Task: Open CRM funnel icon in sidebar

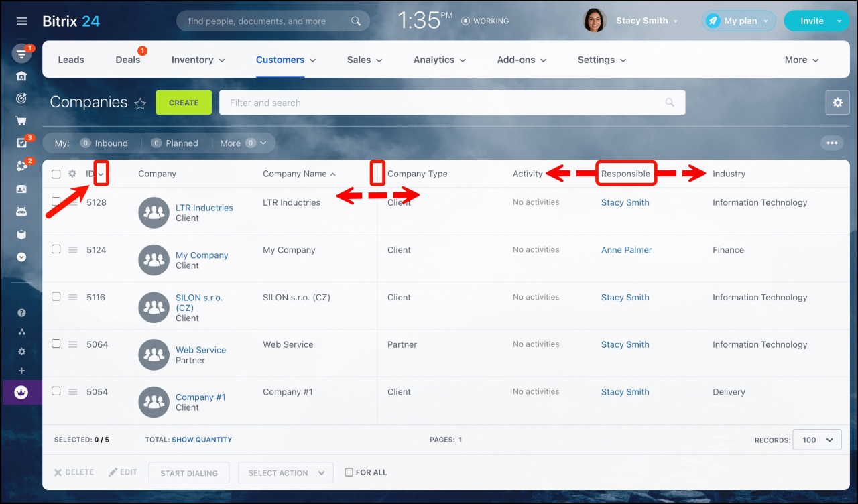Action: pos(21,54)
